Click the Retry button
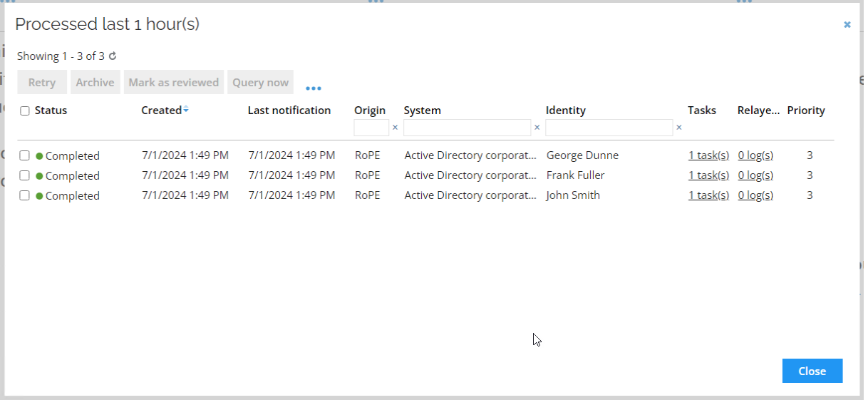Viewport: 868px width, 400px height. pos(42,82)
